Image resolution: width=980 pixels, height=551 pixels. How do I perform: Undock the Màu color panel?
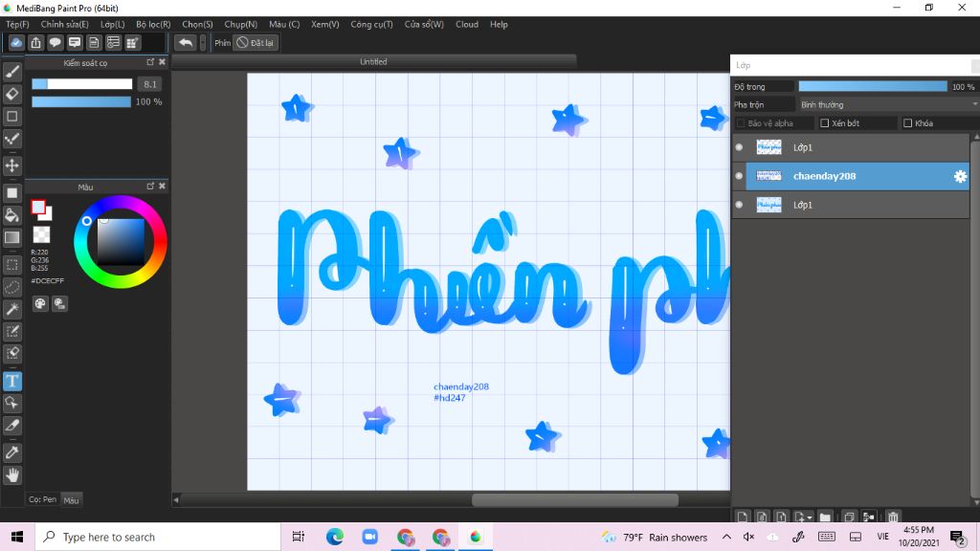point(150,187)
